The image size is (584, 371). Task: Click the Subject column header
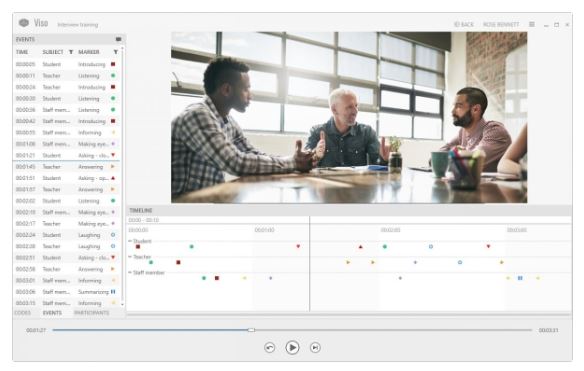[53, 52]
